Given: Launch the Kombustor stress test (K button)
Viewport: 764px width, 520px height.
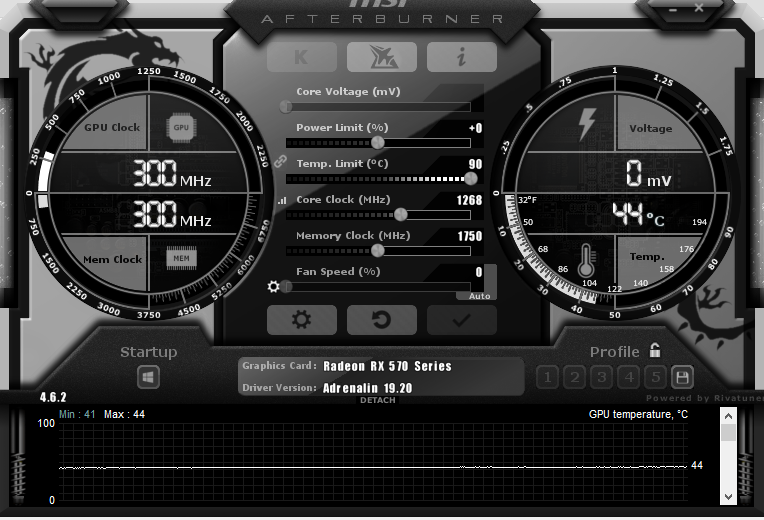Looking at the screenshot, I should [301, 57].
